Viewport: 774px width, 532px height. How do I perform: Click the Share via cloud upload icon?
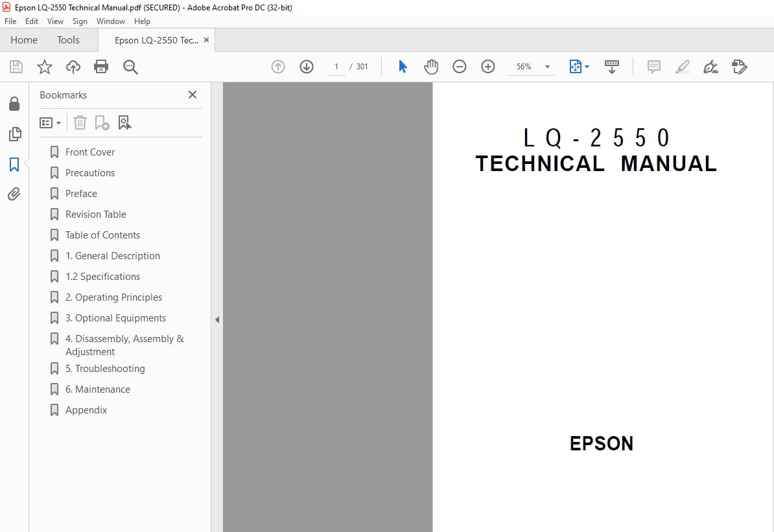(73, 66)
